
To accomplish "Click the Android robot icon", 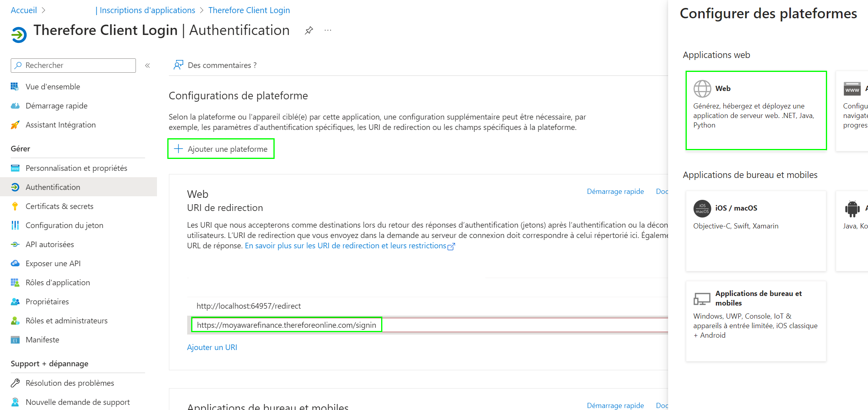I will click(x=852, y=209).
